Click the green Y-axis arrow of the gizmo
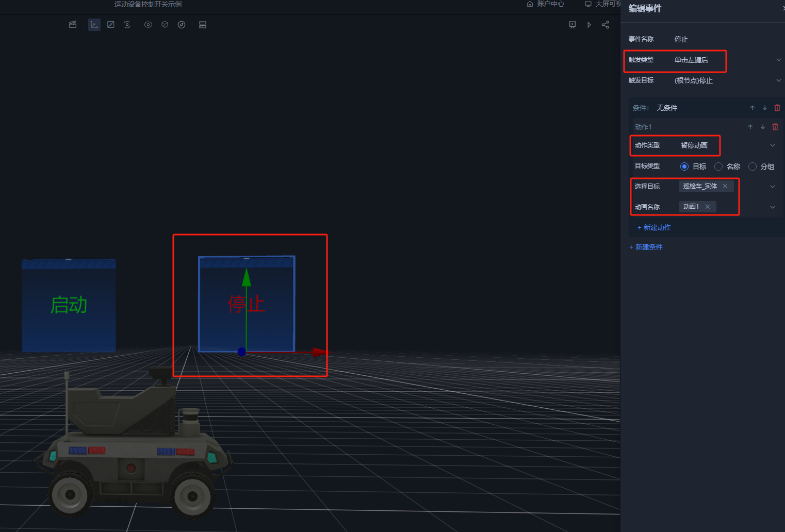The width and height of the screenshot is (785, 532). (247, 277)
